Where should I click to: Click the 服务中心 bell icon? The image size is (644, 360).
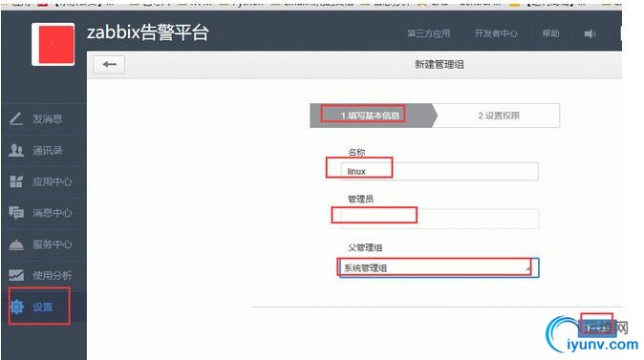click(16, 244)
